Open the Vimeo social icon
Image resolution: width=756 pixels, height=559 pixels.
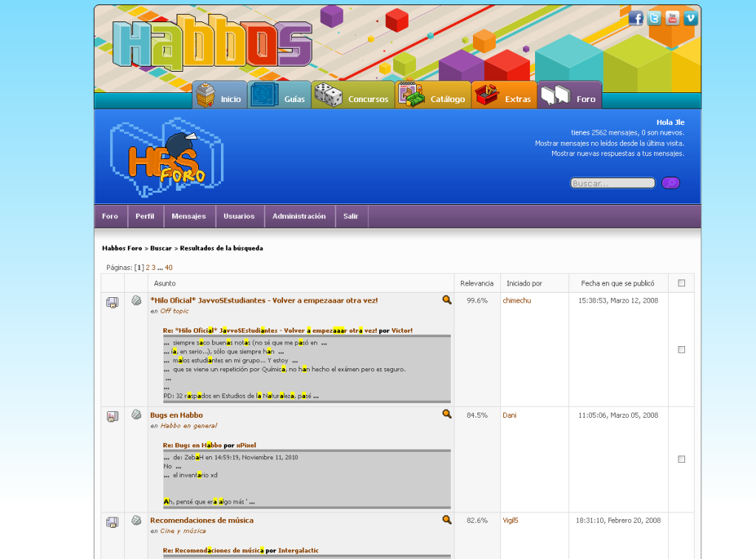point(691,18)
